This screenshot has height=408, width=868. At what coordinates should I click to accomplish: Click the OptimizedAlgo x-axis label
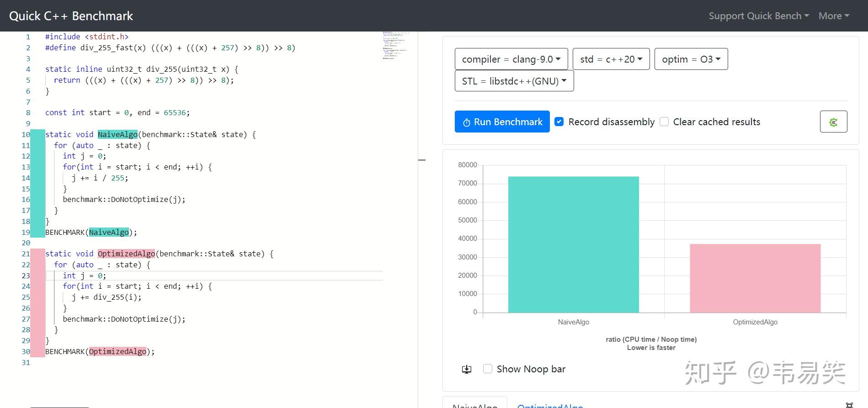click(x=755, y=322)
